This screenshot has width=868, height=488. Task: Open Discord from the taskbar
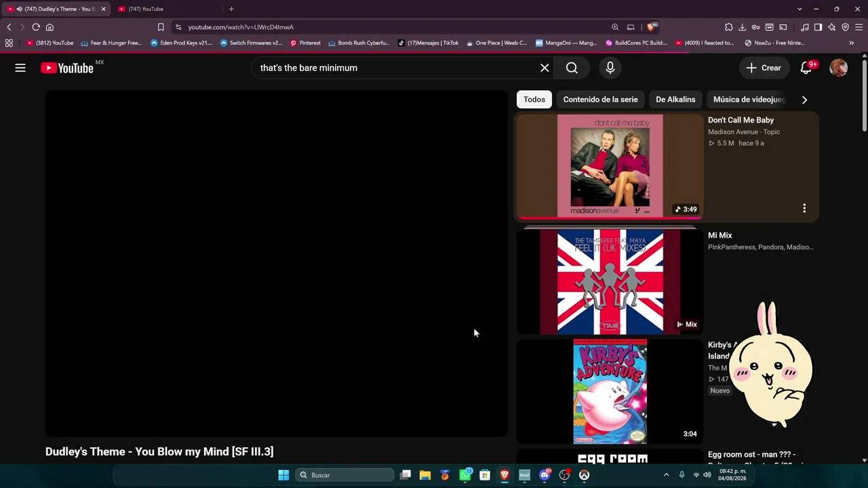pyautogui.click(x=545, y=475)
